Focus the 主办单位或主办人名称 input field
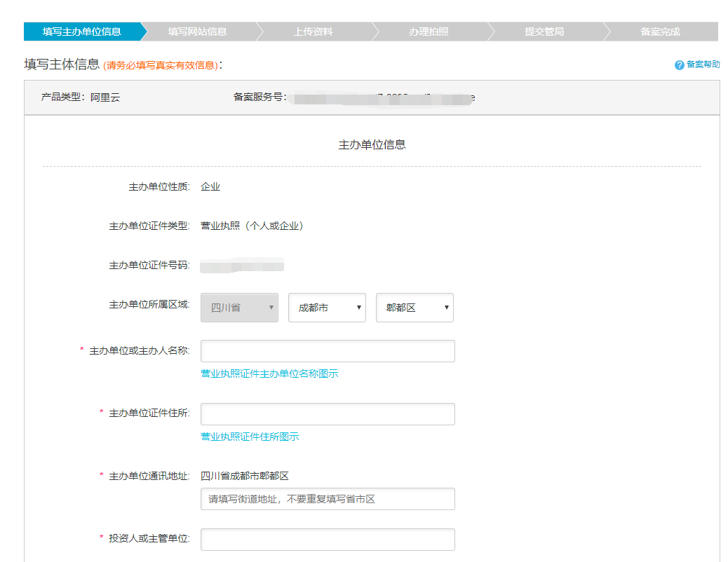This screenshot has height=562, width=728. pos(328,351)
